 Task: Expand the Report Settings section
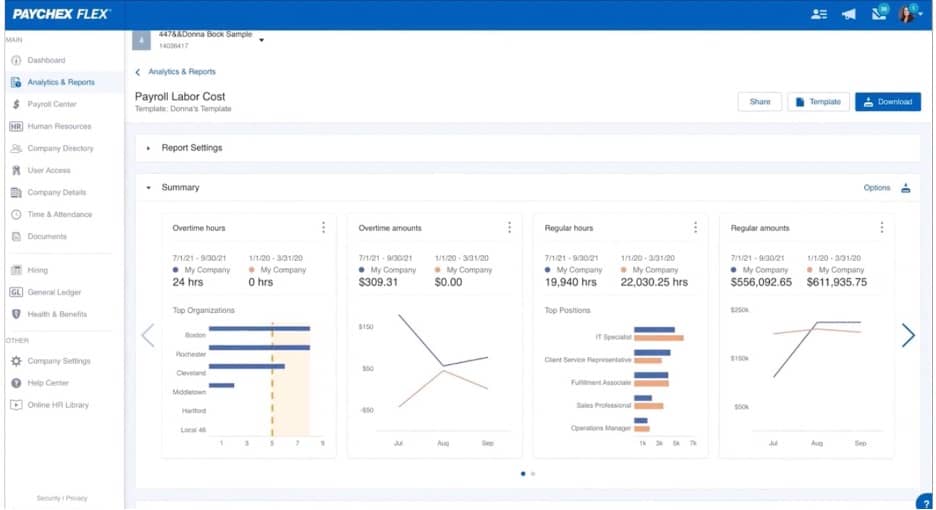149,148
